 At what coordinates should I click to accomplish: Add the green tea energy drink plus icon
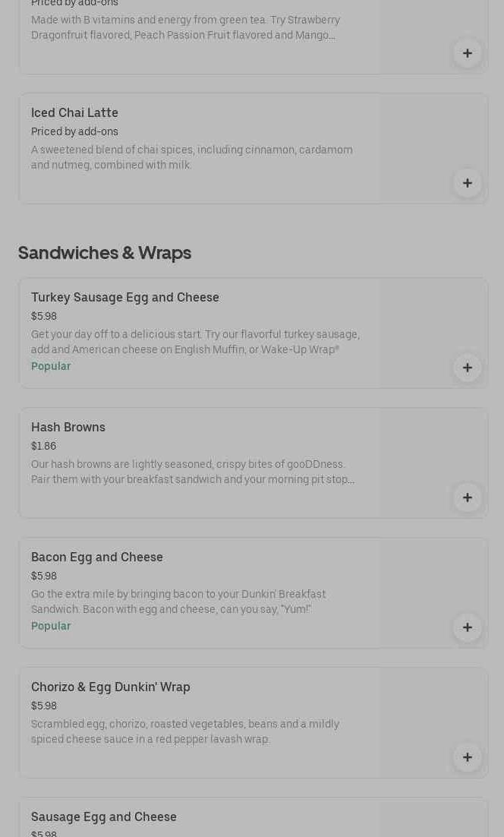(467, 53)
